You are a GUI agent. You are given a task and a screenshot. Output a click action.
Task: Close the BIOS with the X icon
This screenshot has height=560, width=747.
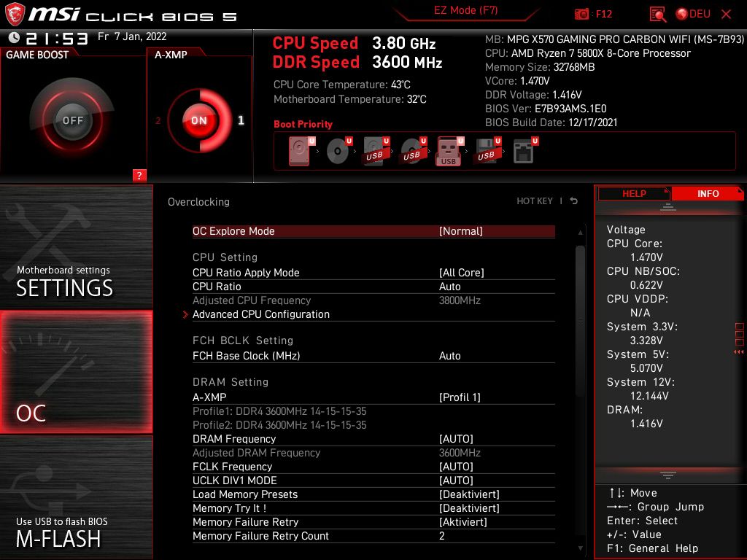pyautogui.click(x=726, y=14)
